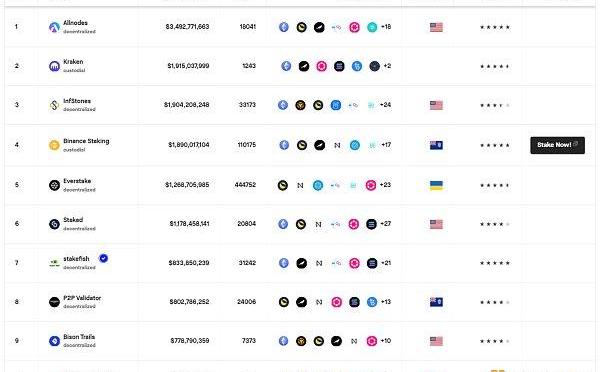Click the P2P Validator logo
The height and width of the screenshot is (372, 600).
click(54, 302)
